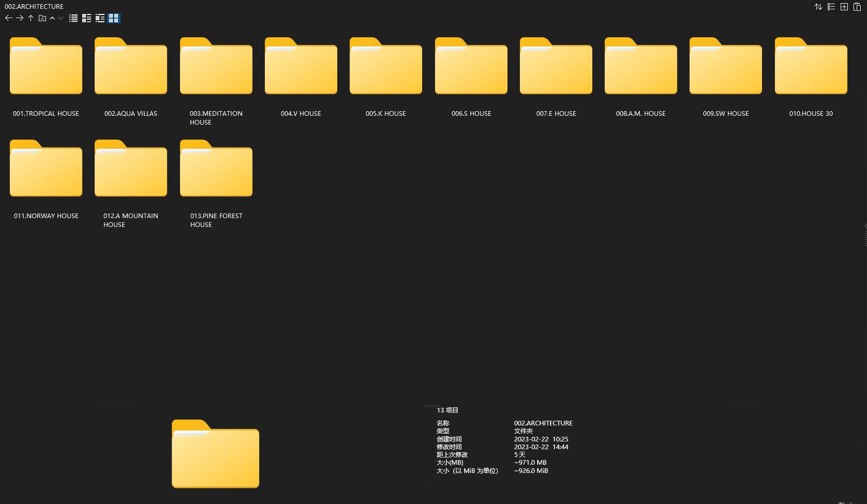Click the back navigation arrow
Viewport: 867px width, 504px height.
point(8,18)
